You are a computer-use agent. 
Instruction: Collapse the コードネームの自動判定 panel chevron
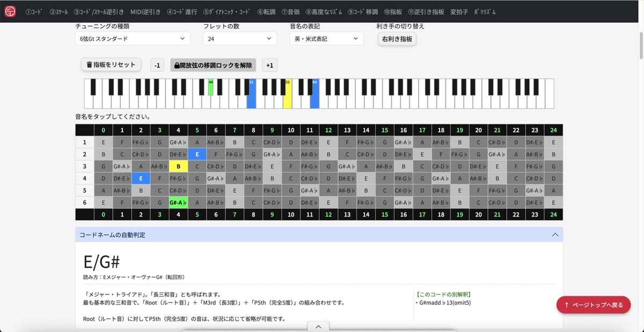pyautogui.click(x=555, y=235)
